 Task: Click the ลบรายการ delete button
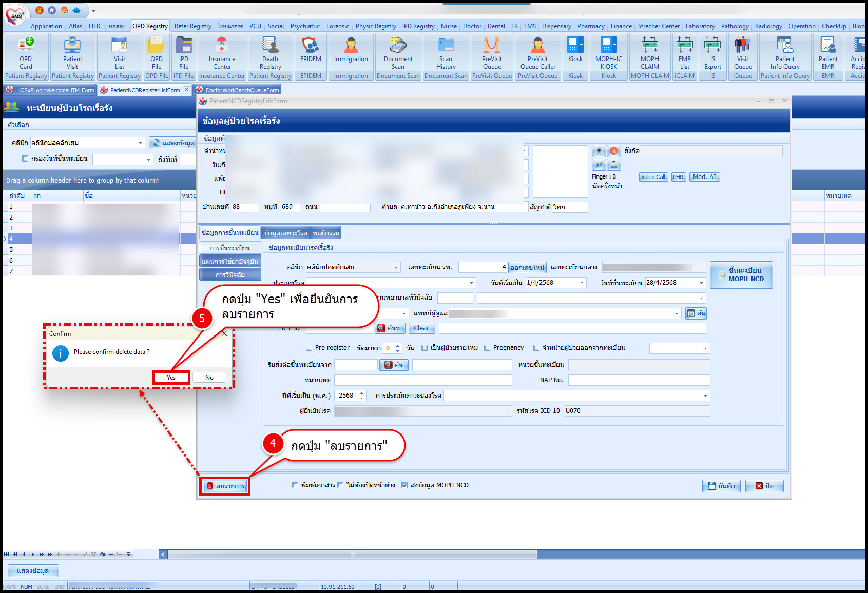point(225,486)
